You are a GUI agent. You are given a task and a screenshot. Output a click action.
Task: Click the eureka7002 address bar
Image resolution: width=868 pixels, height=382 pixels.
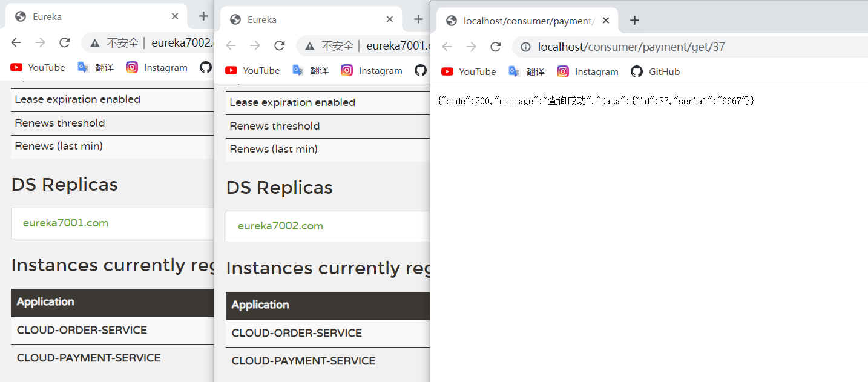(x=148, y=42)
